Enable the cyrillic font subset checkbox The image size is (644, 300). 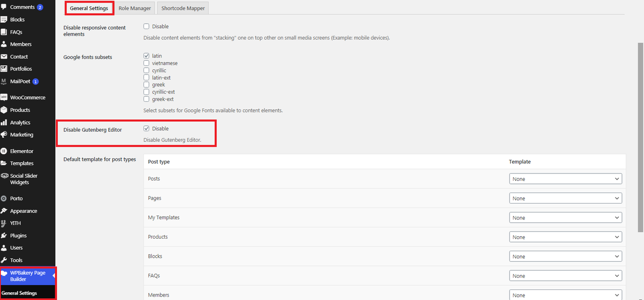[x=146, y=70]
